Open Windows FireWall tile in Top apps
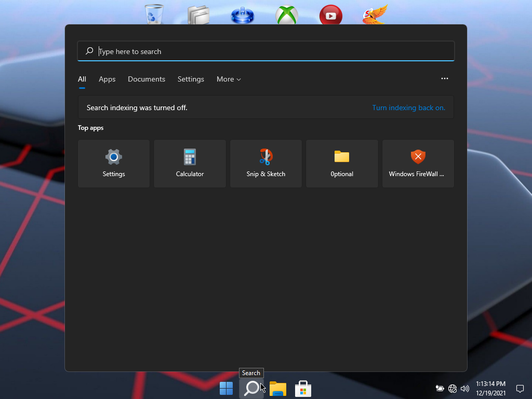This screenshot has height=399, width=532. [418, 164]
